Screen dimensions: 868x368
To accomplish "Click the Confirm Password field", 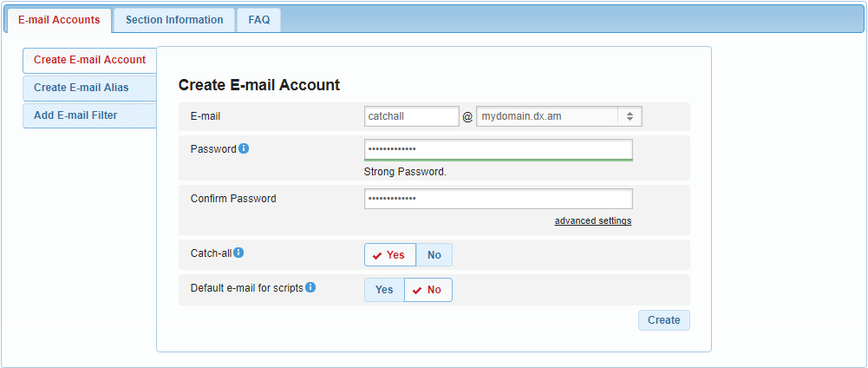I will pyautogui.click(x=498, y=199).
